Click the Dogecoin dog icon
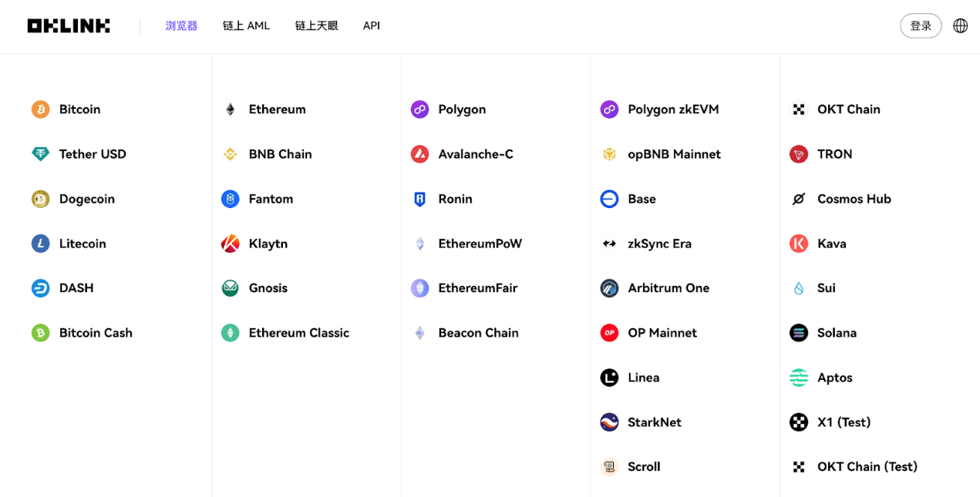 point(40,199)
